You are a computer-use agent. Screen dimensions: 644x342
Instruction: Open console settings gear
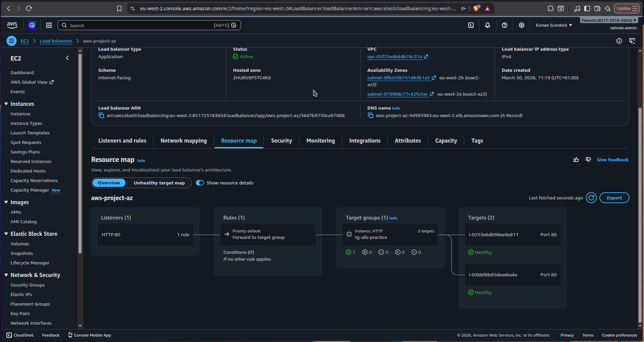pos(522,25)
